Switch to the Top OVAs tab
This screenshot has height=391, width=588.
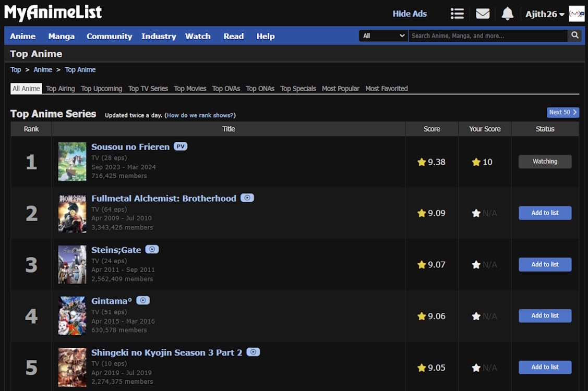(x=226, y=89)
